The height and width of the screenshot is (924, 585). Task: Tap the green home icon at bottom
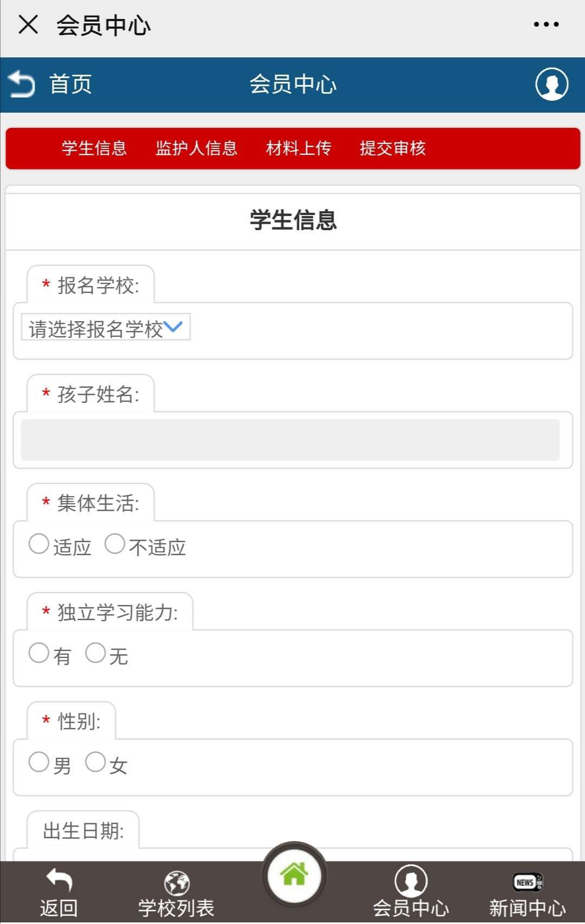[x=294, y=874]
